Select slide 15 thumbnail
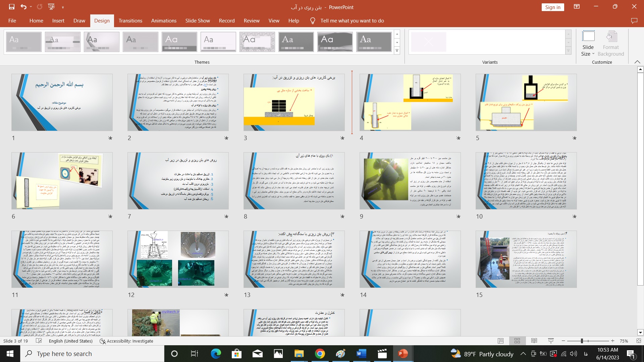The width and height of the screenshot is (644, 362). (526, 259)
